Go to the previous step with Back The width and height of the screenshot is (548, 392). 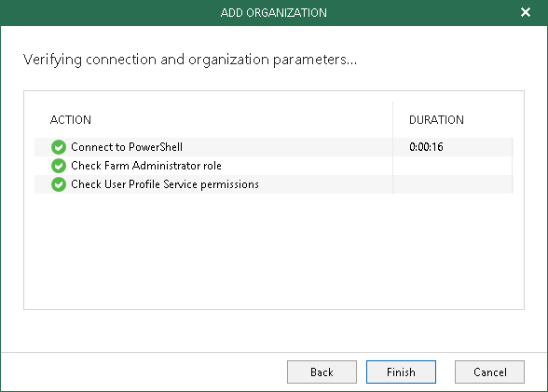[322, 372]
